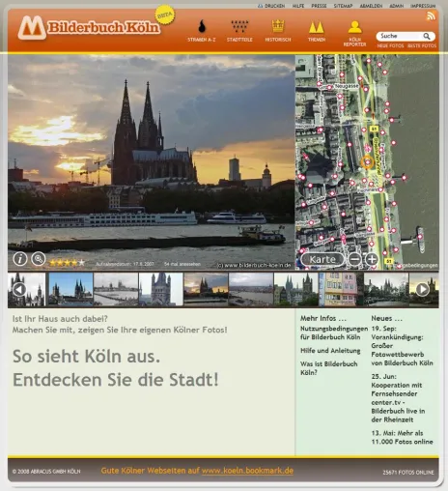Click the © 2008 Abracus GmbH Köln text
Screen dimensions: 448x491
(46, 472)
